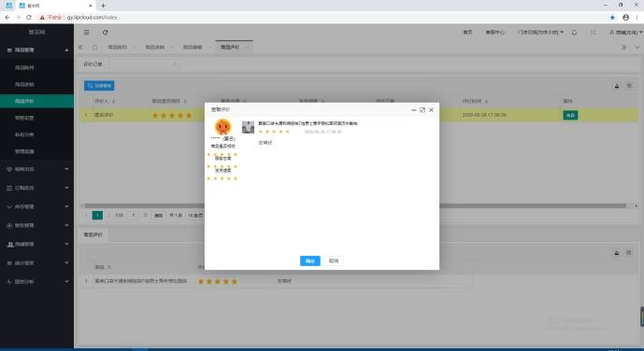Toggle fullscreen mode from the header icon
The height and width of the screenshot is (351, 644).
pyautogui.click(x=594, y=32)
